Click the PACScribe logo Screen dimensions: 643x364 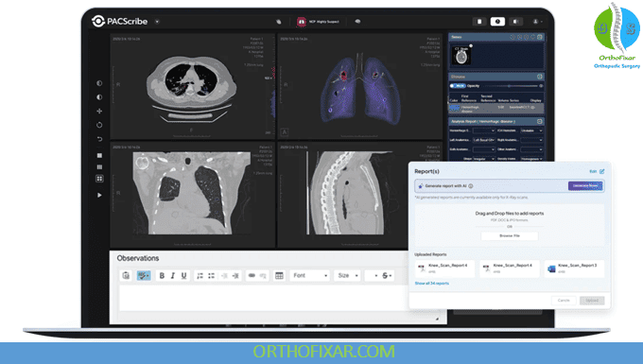(x=119, y=22)
